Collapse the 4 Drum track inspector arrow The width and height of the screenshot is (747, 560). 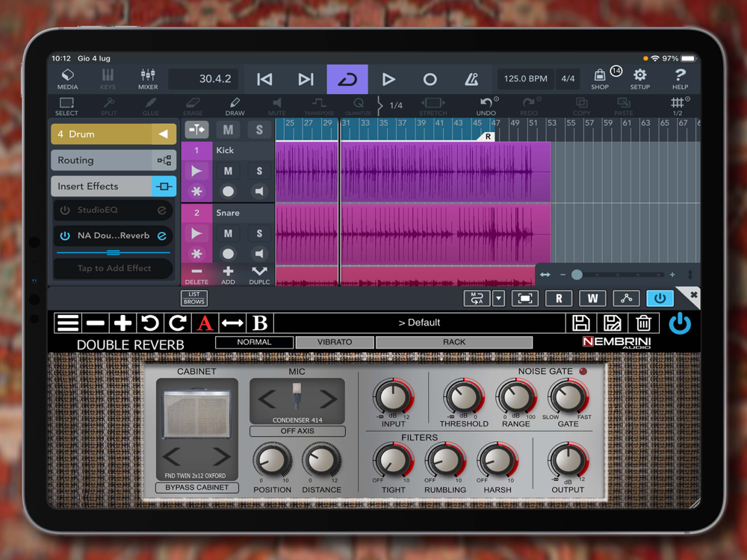(x=163, y=134)
